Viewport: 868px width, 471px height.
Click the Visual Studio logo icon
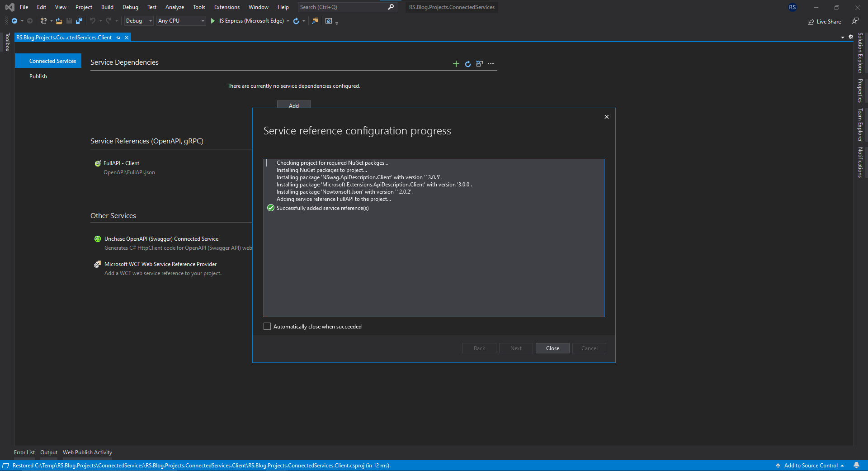click(9, 7)
